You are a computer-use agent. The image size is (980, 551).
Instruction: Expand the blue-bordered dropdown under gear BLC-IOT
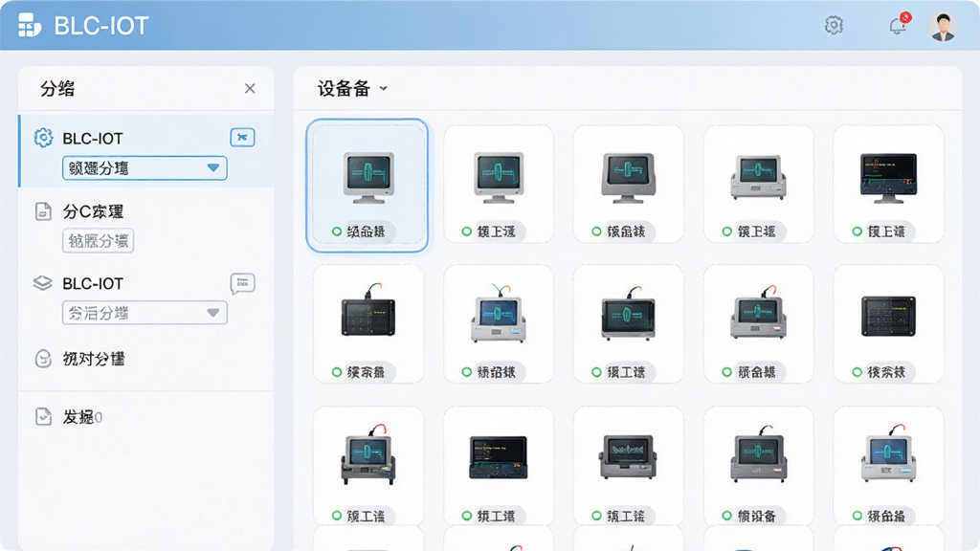click(145, 168)
